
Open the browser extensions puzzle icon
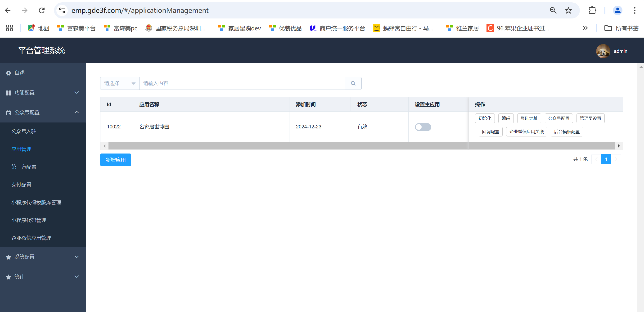coord(592,10)
